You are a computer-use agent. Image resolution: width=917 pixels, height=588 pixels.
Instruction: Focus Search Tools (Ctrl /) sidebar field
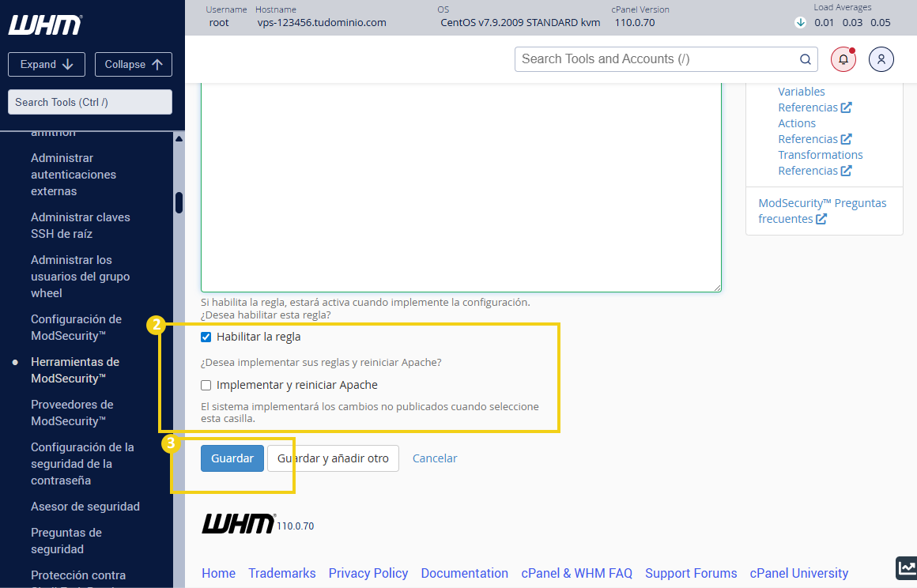(x=90, y=102)
